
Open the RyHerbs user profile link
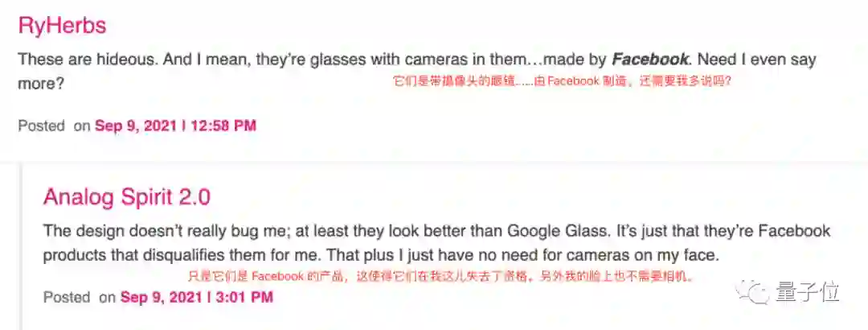pos(62,25)
